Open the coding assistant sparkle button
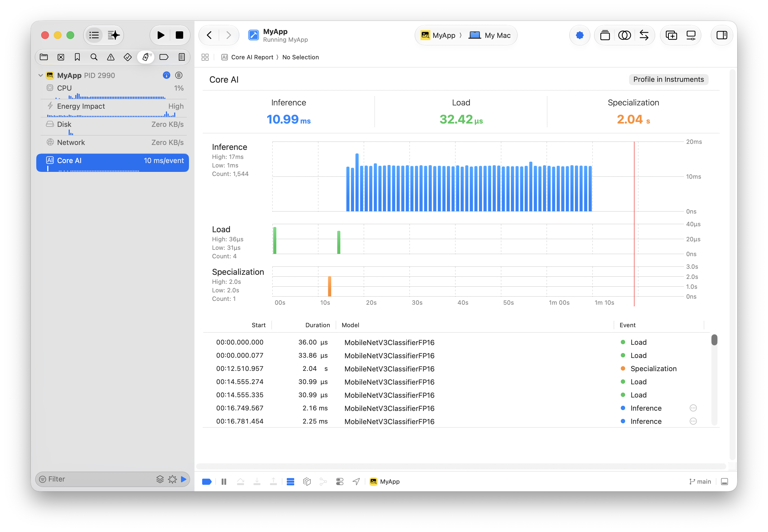The width and height of the screenshot is (768, 532). click(114, 35)
